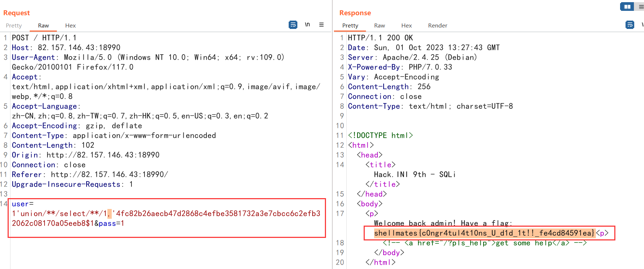Image resolution: width=644 pixels, height=269 pixels.
Task: Switch Request view to Pretty tab
Action: (x=14, y=25)
